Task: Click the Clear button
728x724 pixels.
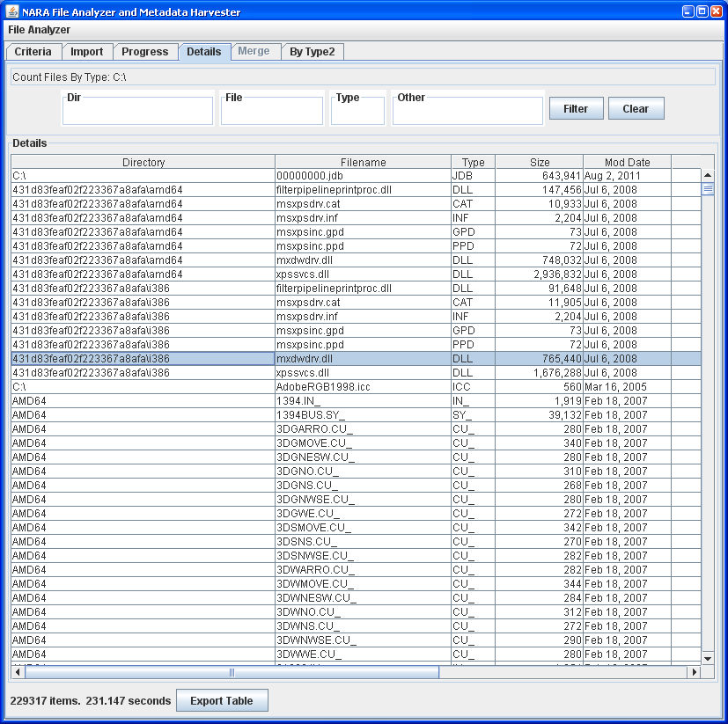Action: click(636, 109)
